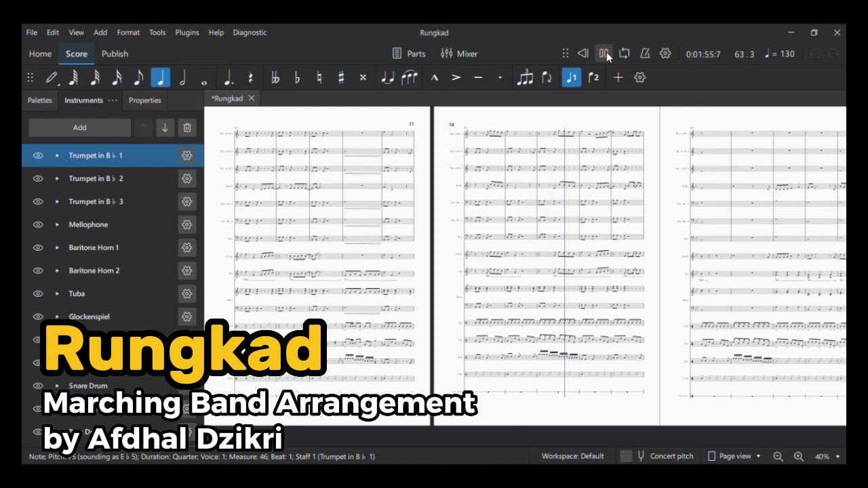This screenshot has height=488, width=868.
Task: Apply the double sharp accidental
Action: point(362,78)
